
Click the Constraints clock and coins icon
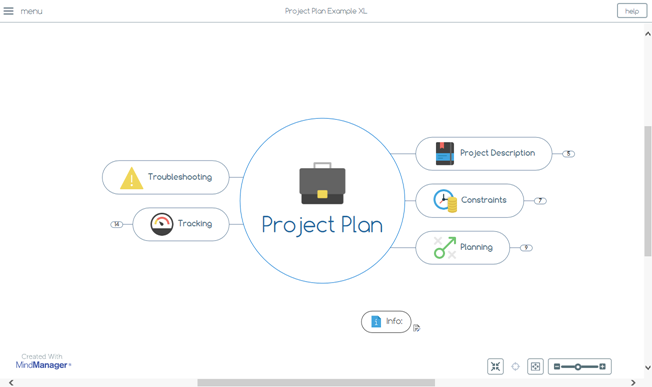445,201
